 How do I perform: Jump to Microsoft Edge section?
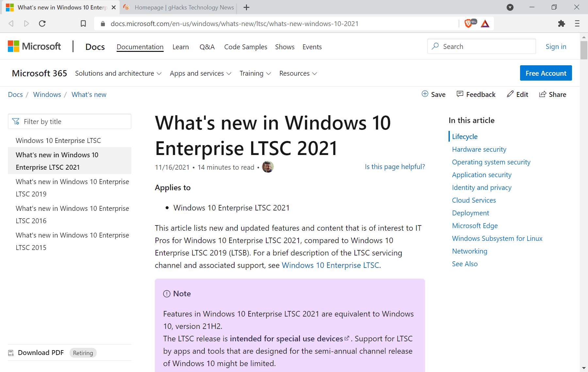coord(475,225)
